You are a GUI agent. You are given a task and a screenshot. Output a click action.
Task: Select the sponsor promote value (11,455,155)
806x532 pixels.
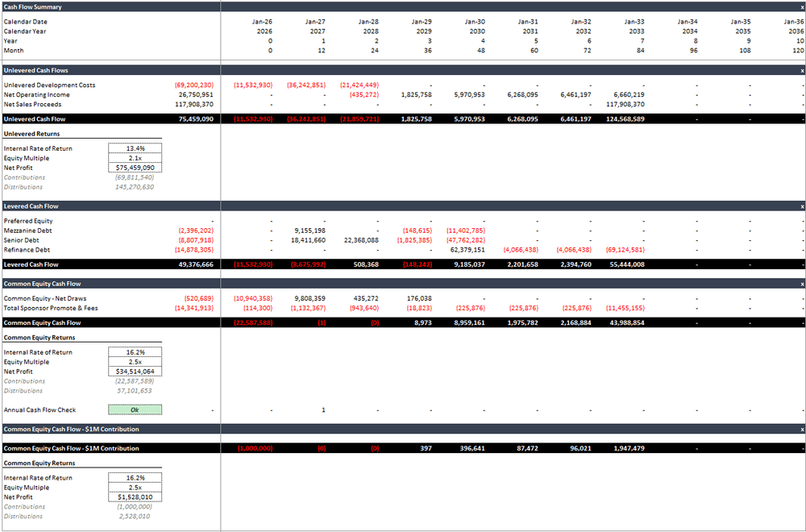[x=625, y=309]
